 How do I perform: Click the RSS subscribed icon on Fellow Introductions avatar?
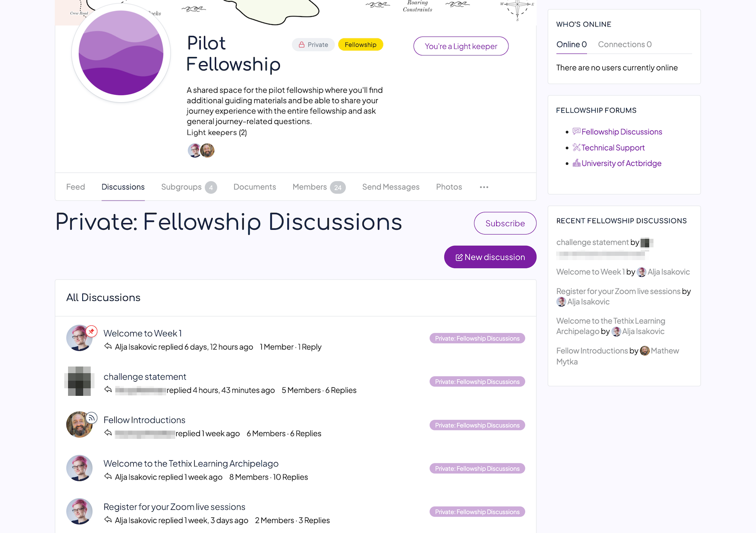(x=92, y=418)
